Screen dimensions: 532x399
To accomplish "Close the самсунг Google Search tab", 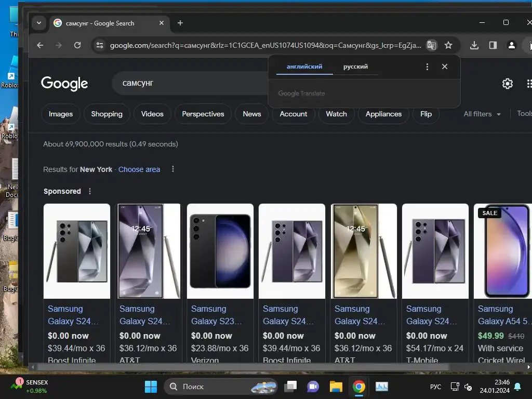I will [x=162, y=23].
